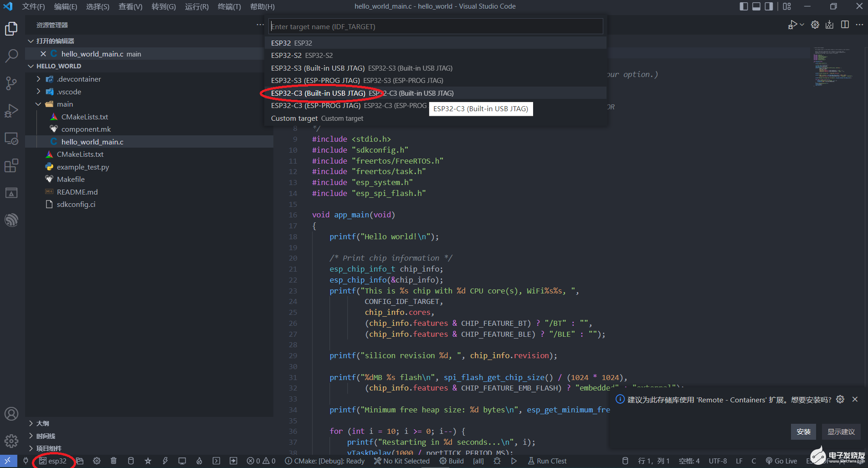Expand the .devcontainer folder
The width and height of the screenshot is (868, 468).
[x=149, y=79]
